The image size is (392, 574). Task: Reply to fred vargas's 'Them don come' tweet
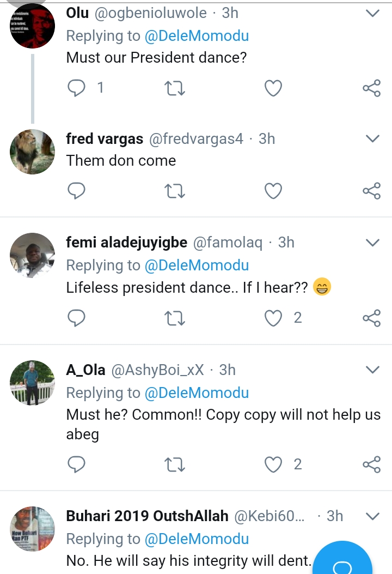point(77,191)
